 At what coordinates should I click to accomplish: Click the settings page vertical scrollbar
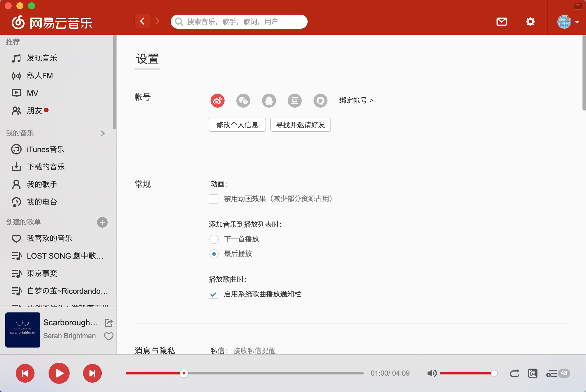point(584,73)
